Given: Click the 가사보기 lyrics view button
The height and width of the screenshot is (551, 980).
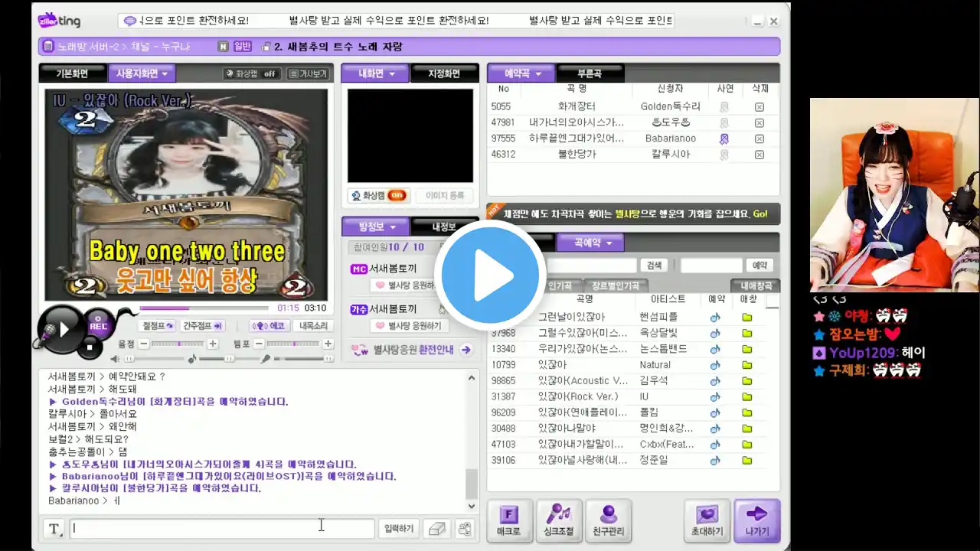Looking at the screenshot, I should (x=308, y=73).
